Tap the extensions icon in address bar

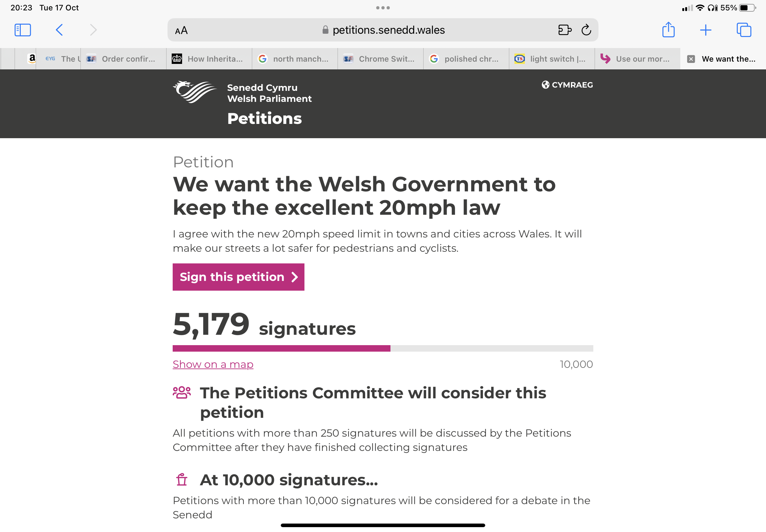pyautogui.click(x=564, y=30)
